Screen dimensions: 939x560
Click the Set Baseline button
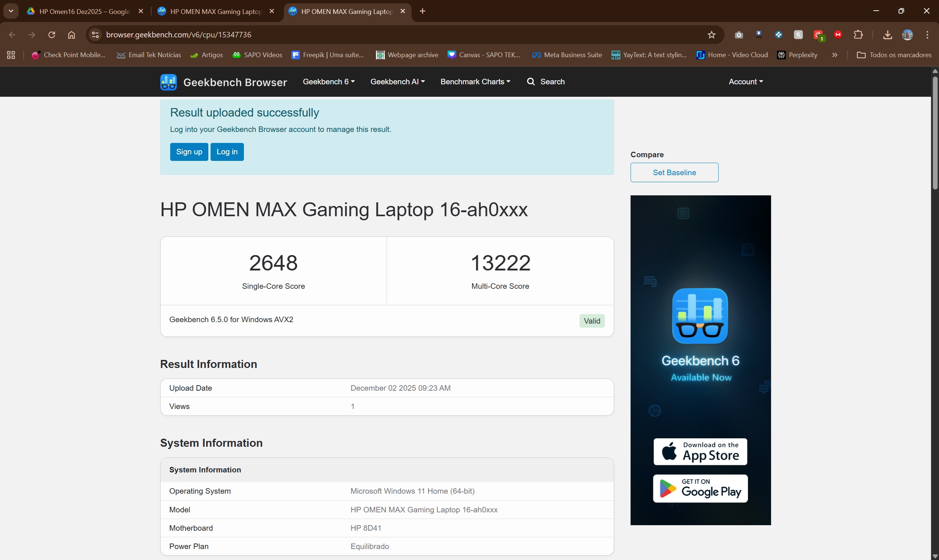674,173
